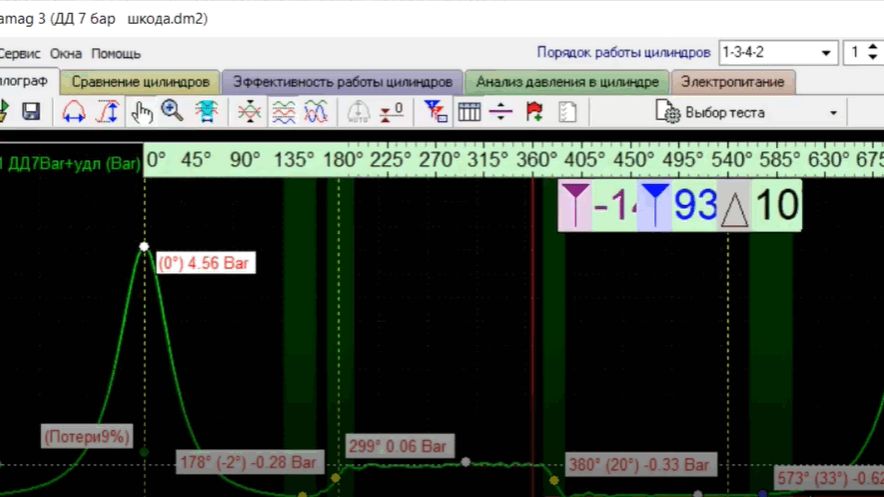The height and width of the screenshot is (497, 884).
Task: Click the blue-red marker filter icon
Action: point(435,112)
